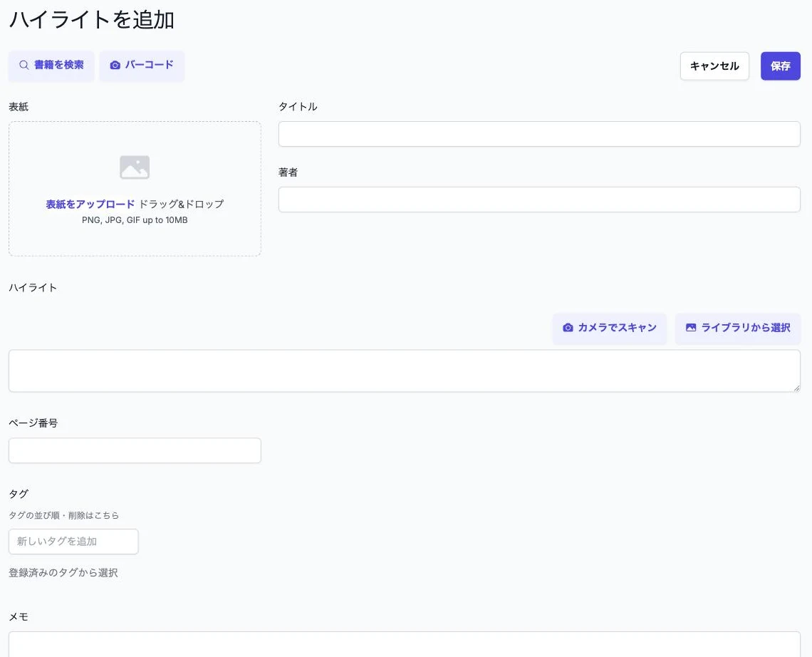Click the ドラッグ&ドロップ text
The height and width of the screenshot is (657, 812).
coord(181,204)
